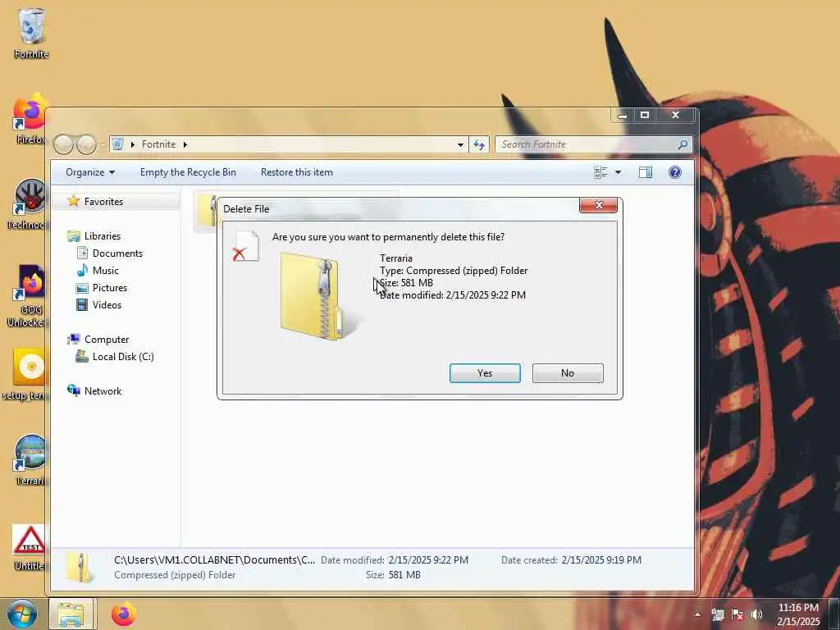
Task: Open the Terraria desktop shortcut
Action: (x=30, y=459)
